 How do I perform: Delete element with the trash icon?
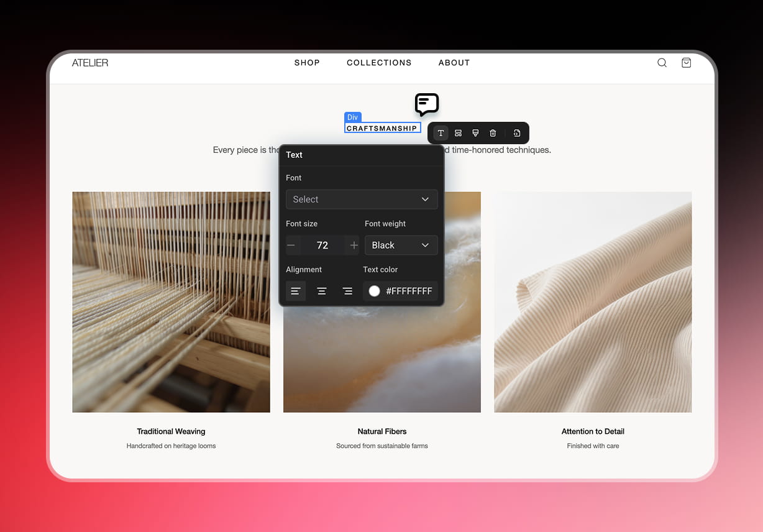click(493, 133)
